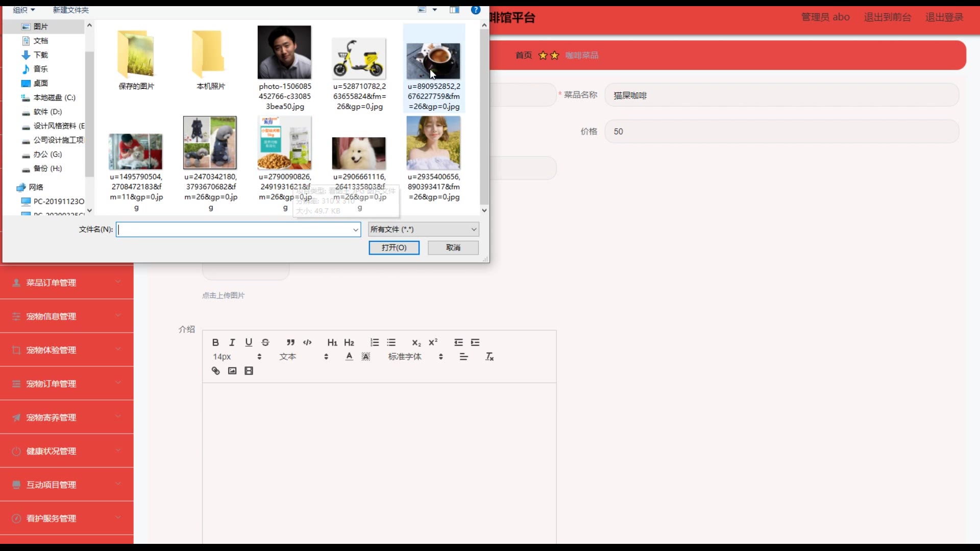Insert a code block
Screen dimensions: 980x551
tap(307, 342)
